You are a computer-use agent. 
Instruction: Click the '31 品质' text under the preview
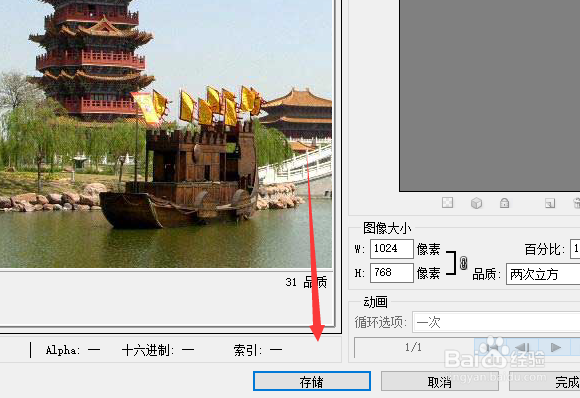pos(306,282)
